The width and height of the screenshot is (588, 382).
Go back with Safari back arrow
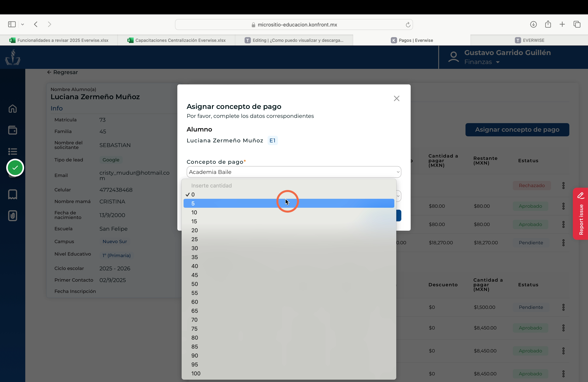pos(36,24)
